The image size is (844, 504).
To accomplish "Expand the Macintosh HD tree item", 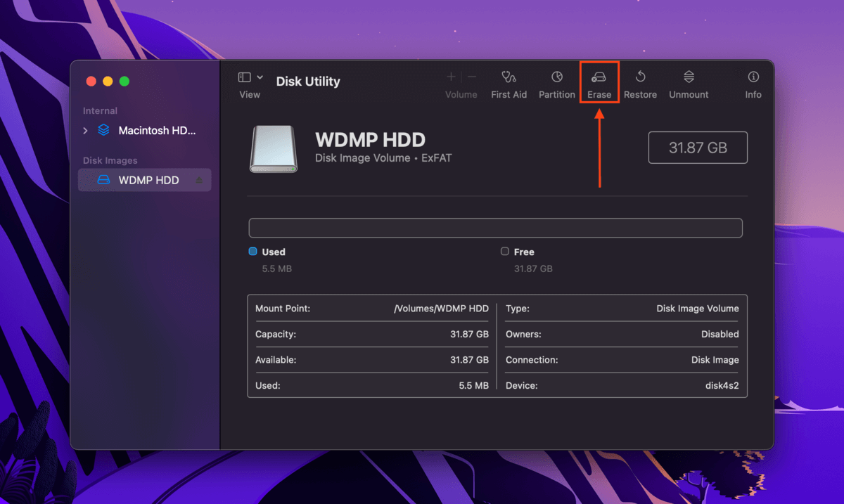I will [x=86, y=131].
